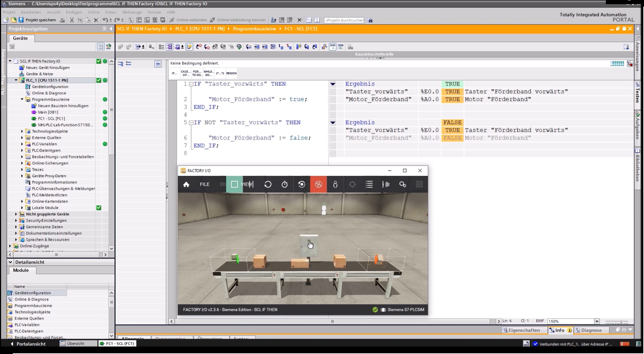Image resolution: width=644 pixels, height=354 pixels.
Task: Click Factory I/O reset scene icon
Action: (x=268, y=184)
